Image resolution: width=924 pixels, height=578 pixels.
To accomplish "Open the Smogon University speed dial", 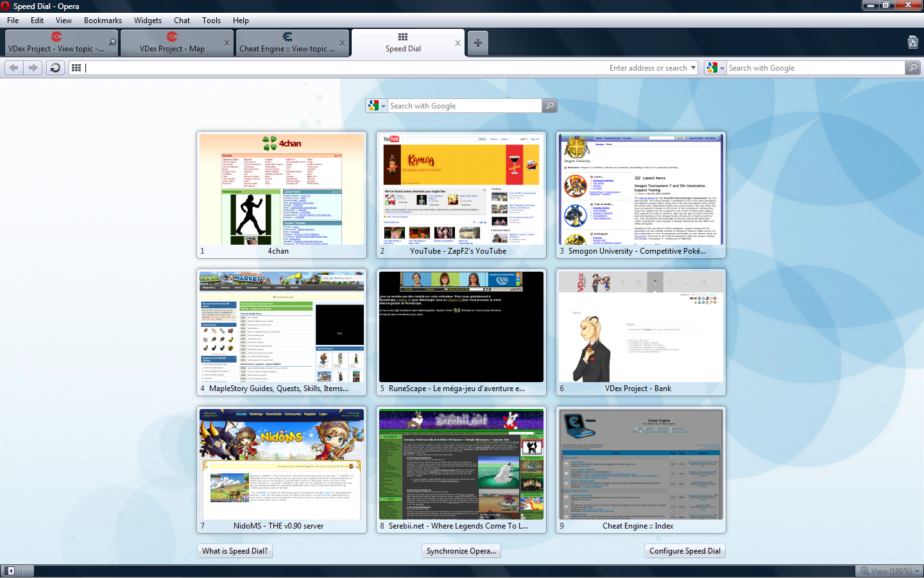I will pos(641,195).
